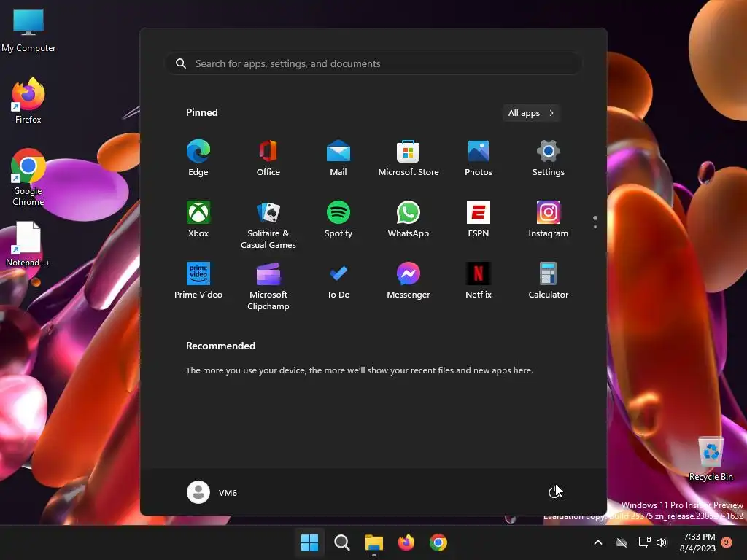
Task: Launch the To Do app
Action: tap(338, 280)
